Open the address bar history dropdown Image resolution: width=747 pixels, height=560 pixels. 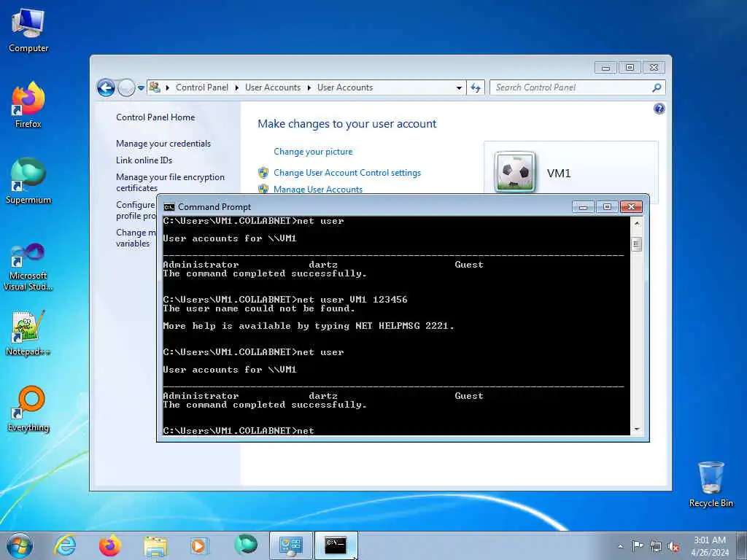tap(459, 87)
